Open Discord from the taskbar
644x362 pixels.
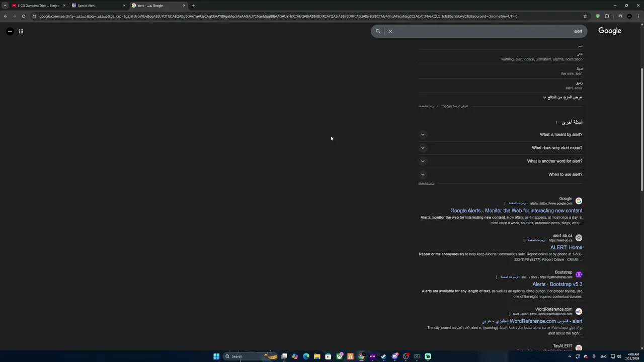click(x=394, y=356)
